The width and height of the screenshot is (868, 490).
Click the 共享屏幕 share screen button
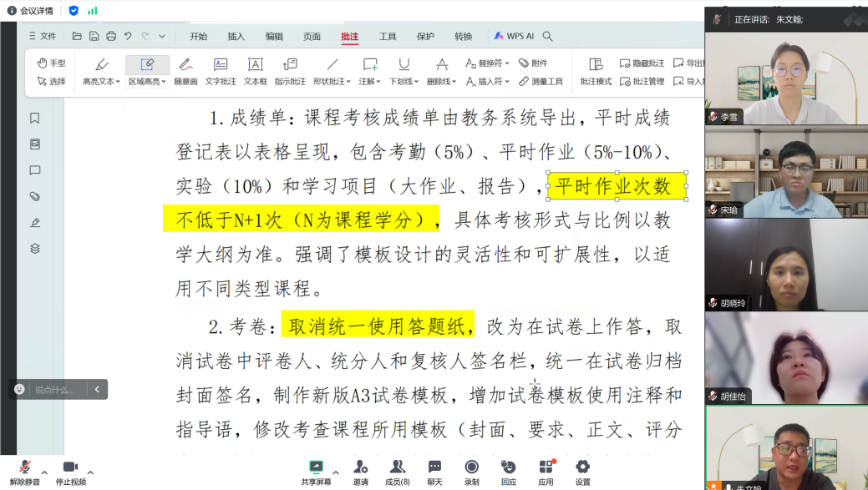pos(316,472)
